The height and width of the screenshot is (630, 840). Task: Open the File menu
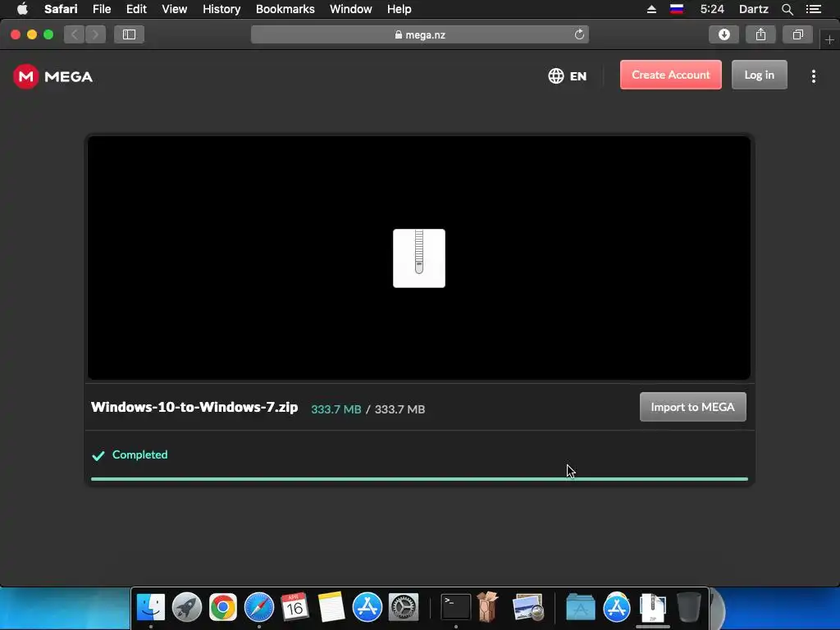[x=102, y=9]
